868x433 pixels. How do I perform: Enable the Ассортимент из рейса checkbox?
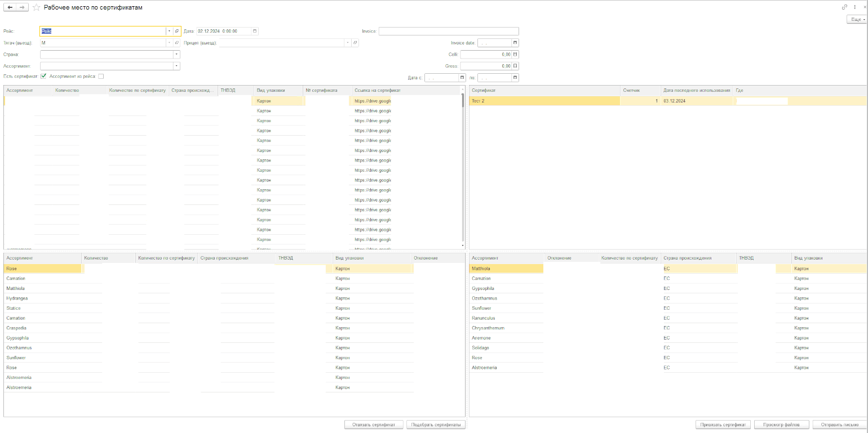[x=101, y=76]
